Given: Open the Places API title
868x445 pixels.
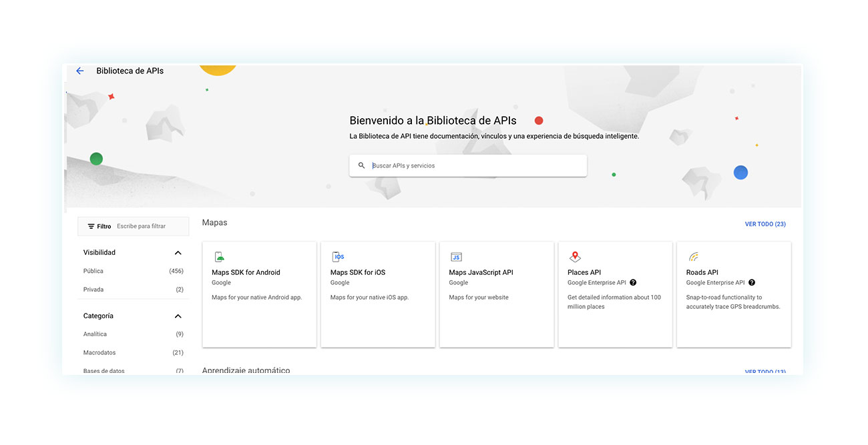Looking at the screenshot, I should pyautogui.click(x=584, y=272).
